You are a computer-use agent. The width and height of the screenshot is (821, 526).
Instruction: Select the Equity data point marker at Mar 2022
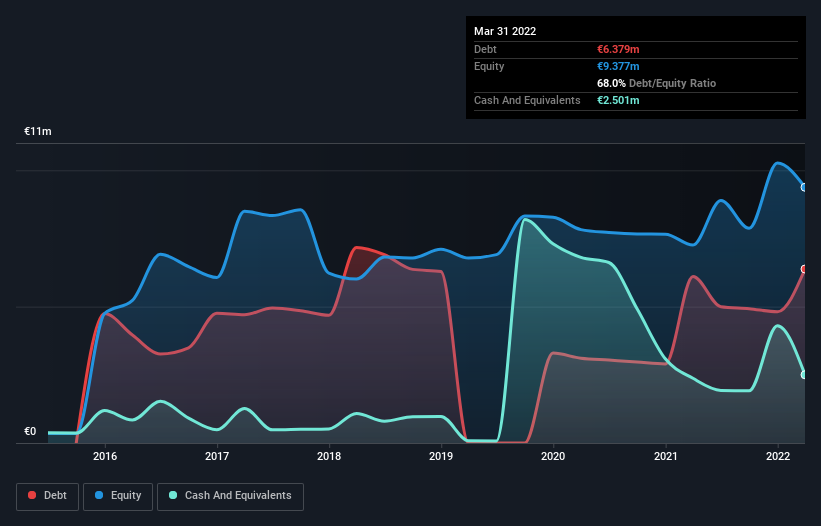(804, 187)
